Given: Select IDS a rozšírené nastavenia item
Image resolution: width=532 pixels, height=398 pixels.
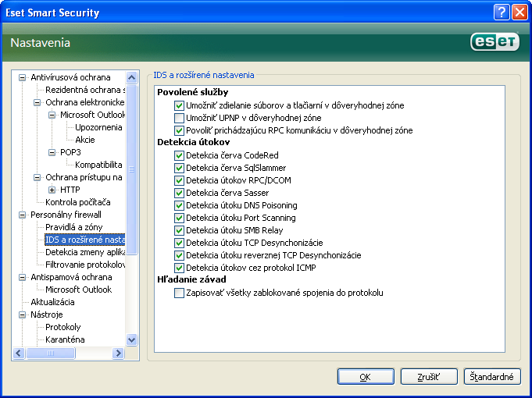Looking at the screenshot, I should click(x=85, y=240).
